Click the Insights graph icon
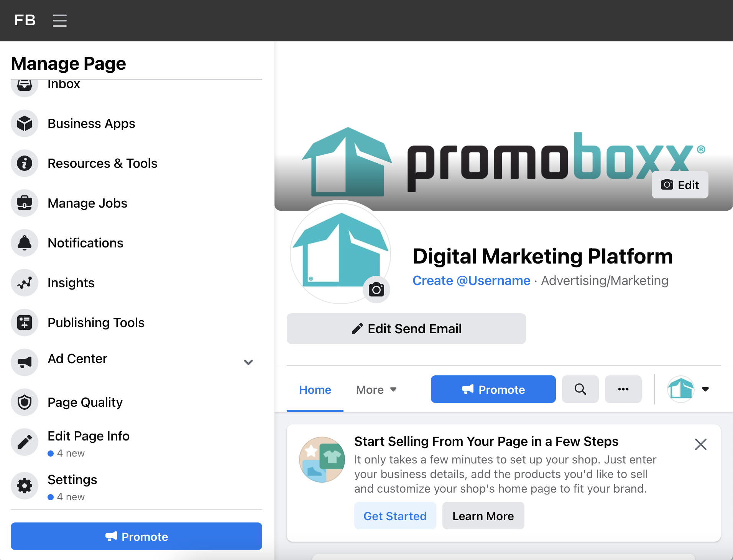 click(25, 283)
